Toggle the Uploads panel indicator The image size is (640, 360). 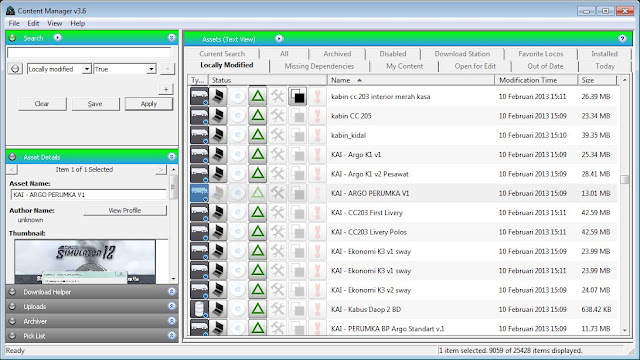coord(12,307)
